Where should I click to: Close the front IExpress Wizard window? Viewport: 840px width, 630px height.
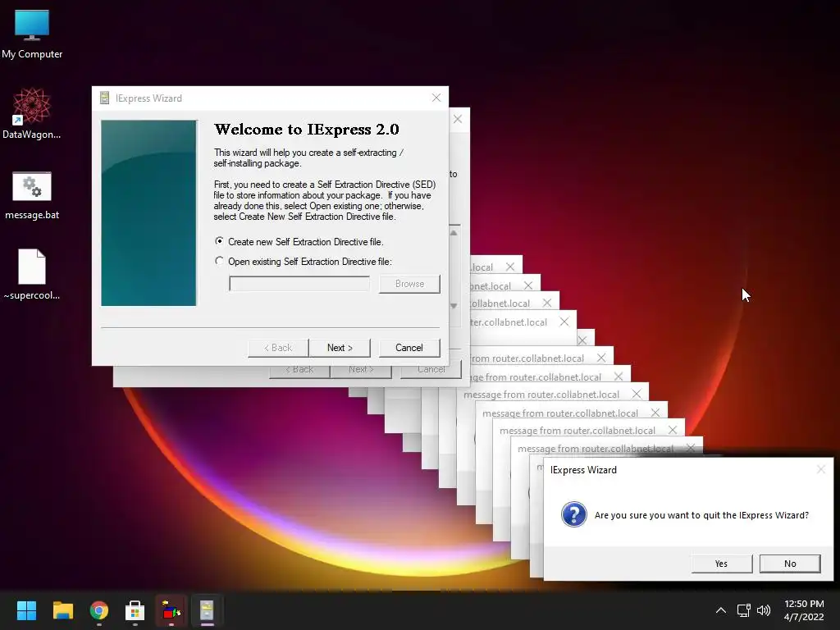pos(436,98)
